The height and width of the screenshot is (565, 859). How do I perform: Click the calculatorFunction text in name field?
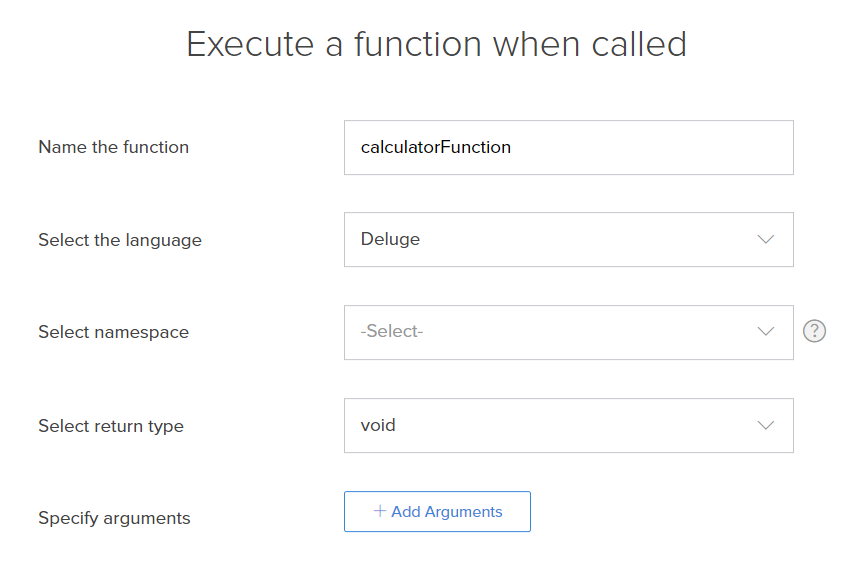(436, 147)
